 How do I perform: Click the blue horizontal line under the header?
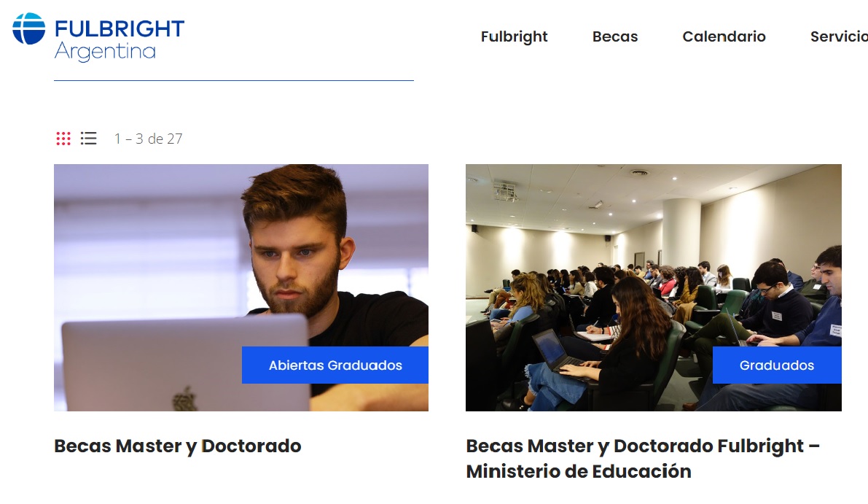click(234, 80)
